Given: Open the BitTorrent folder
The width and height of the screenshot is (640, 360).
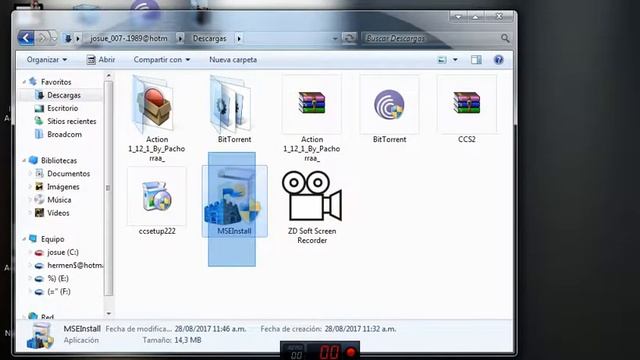Looking at the screenshot, I should (x=231, y=103).
